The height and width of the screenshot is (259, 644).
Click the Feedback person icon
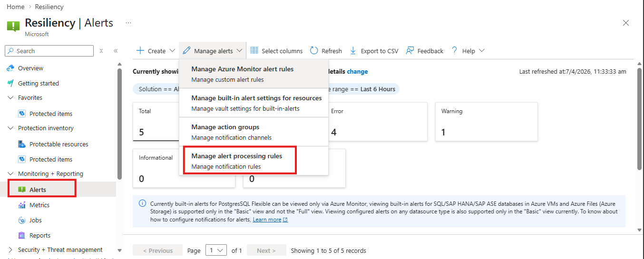(410, 50)
